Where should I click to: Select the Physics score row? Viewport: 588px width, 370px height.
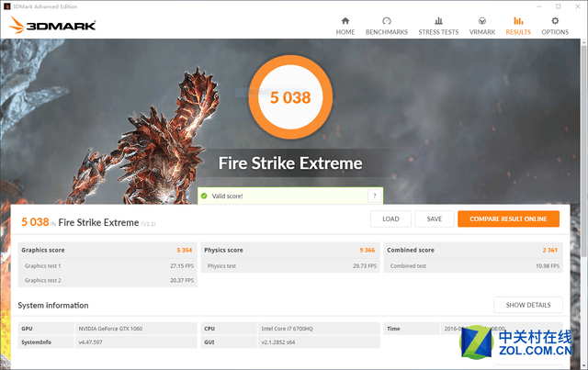(x=290, y=250)
